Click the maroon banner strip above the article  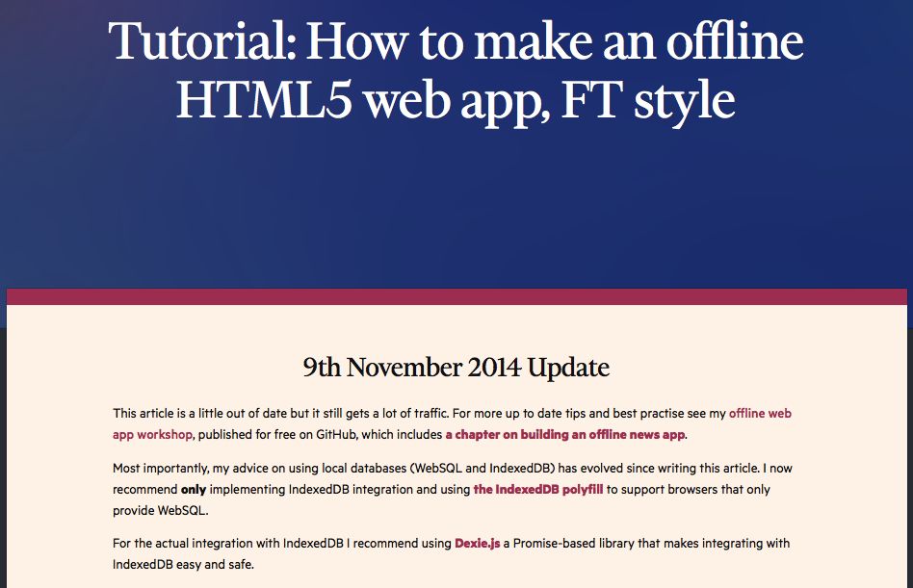pos(456,296)
